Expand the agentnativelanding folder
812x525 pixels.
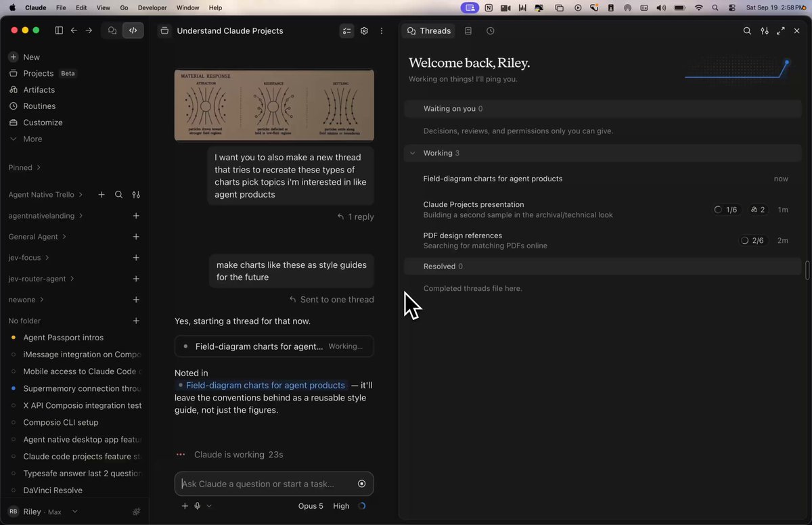pos(45,216)
